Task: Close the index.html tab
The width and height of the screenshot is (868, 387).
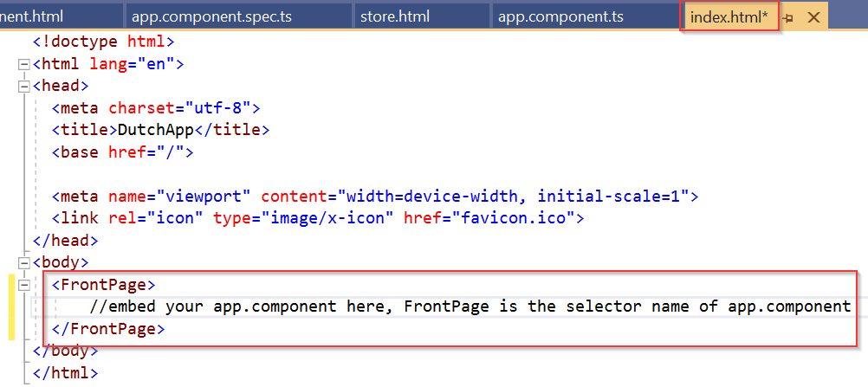Action: click(813, 17)
